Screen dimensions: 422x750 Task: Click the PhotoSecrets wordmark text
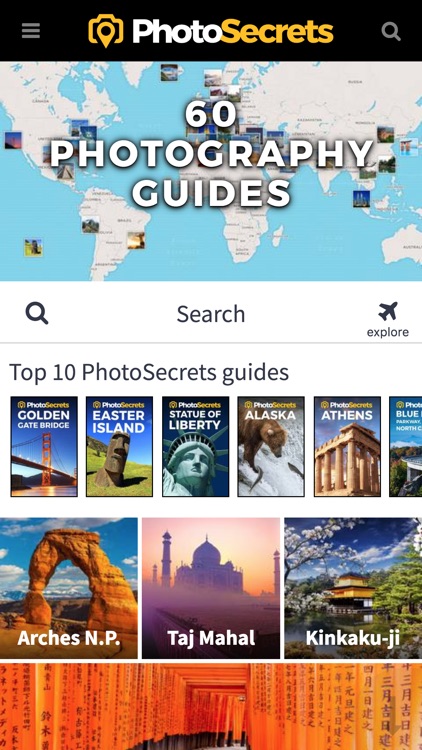coord(233,32)
